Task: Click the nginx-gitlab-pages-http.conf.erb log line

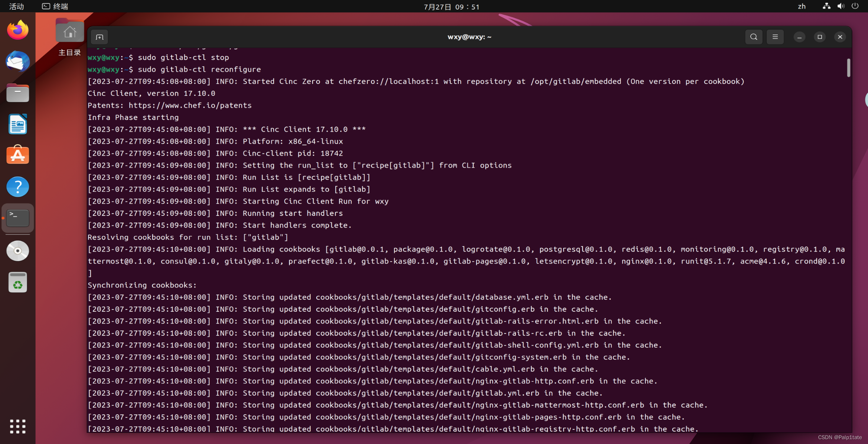Action: coord(386,417)
